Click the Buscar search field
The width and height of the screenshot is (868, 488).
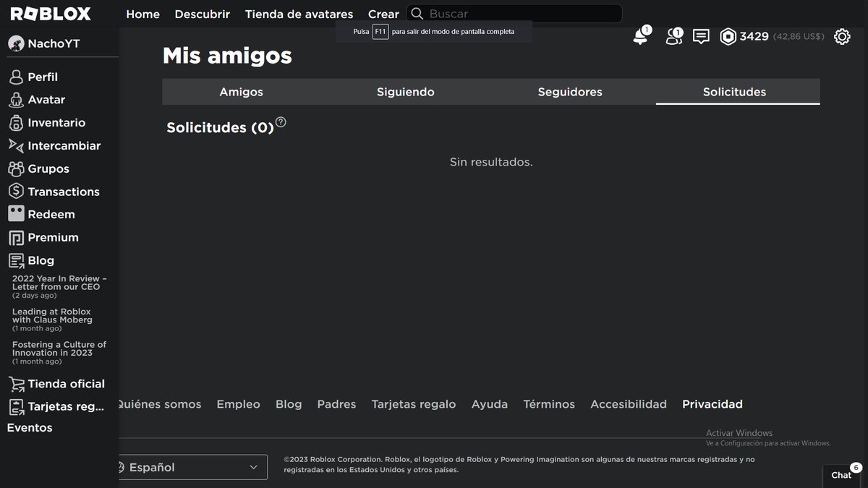pos(514,14)
